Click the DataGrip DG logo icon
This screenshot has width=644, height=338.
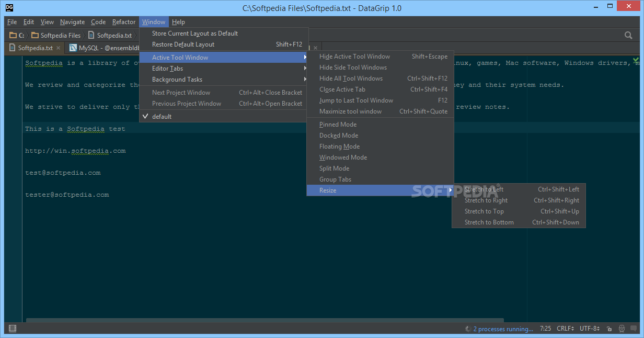[x=9, y=7]
